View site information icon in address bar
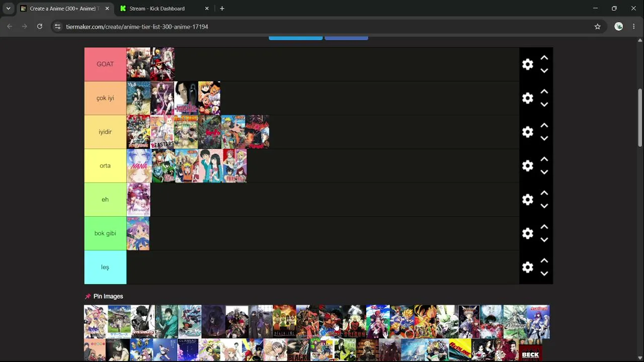Screen dimensions: 644x362 pos(57,27)
